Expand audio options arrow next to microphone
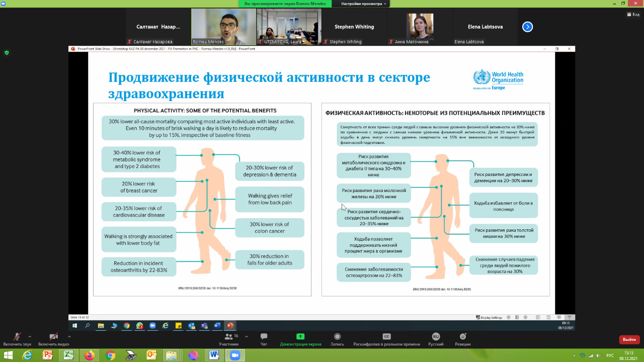The image size is (644, 362). tap(30, 336)
